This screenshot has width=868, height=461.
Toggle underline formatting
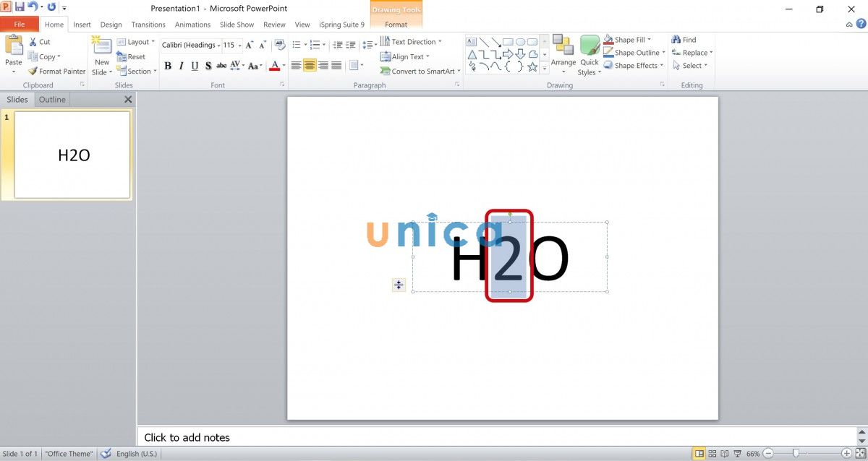pos(195,66)
